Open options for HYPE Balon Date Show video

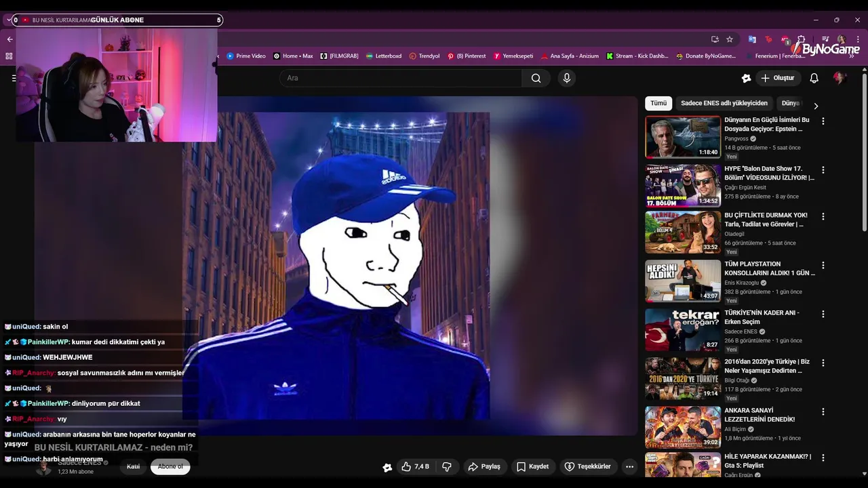pyautogui.click(x=823, y=170)
